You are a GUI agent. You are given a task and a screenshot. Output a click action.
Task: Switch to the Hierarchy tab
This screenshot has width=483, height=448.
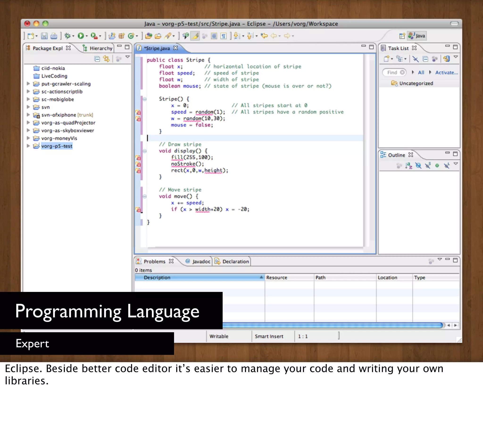coord(98,48)
